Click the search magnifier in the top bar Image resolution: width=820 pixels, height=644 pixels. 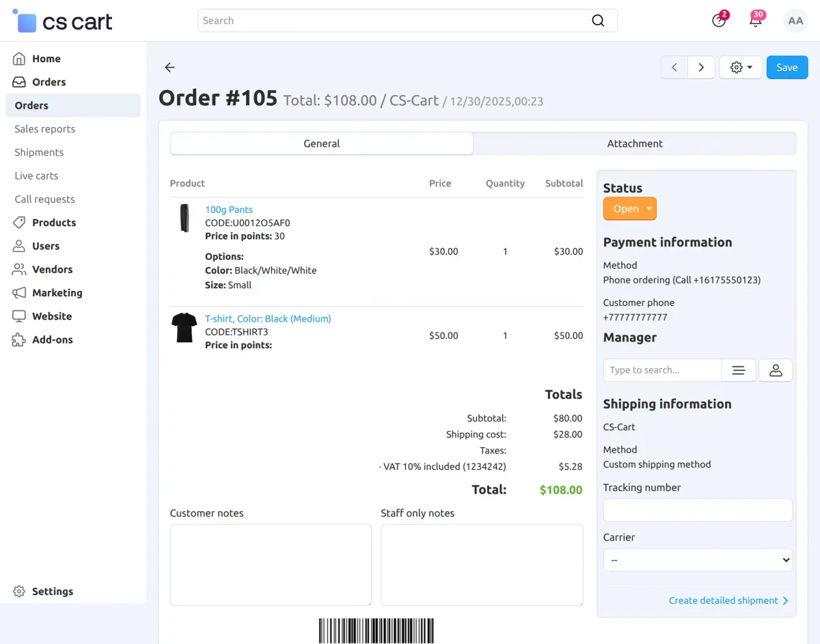tap(597, 20)
